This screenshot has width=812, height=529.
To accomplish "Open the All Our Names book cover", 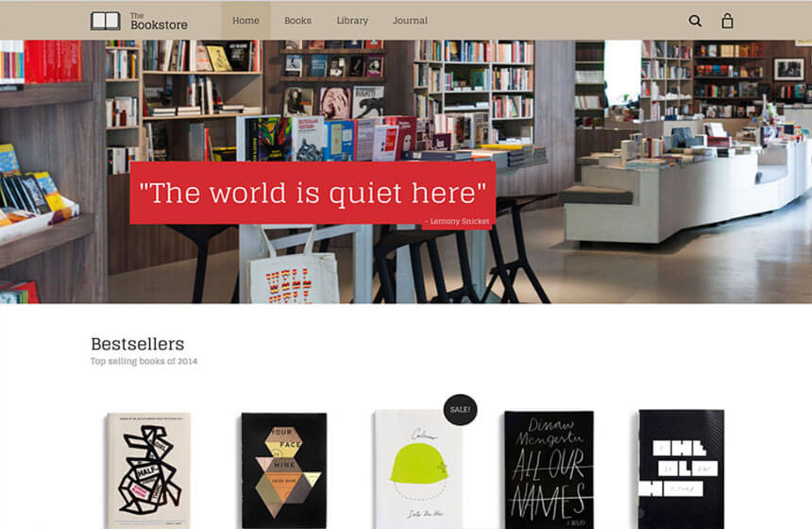I will (x=550, y=469).
